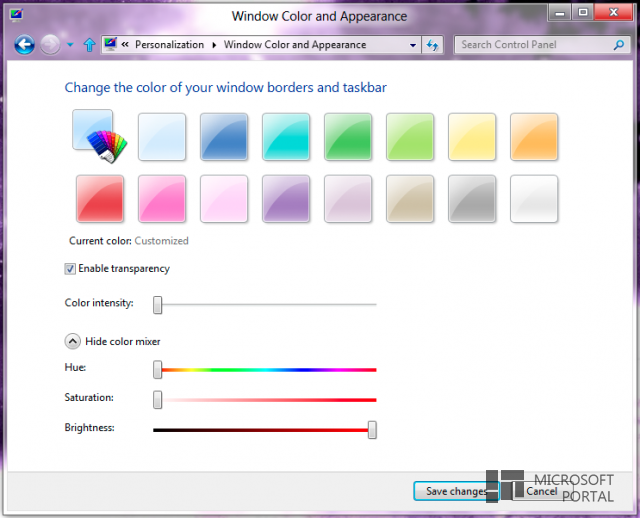Click the Saturation slider thumb

158,400
